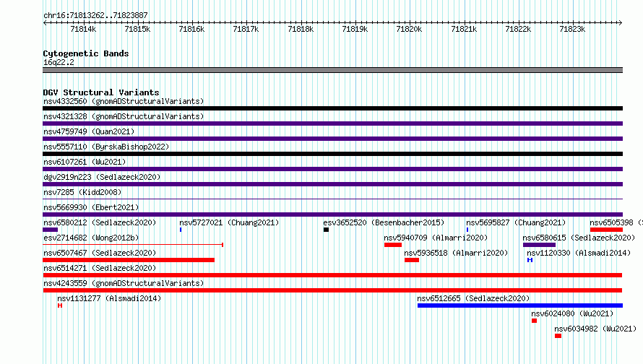Screen dimensions: 643x364
Task: Select nsv6107261 (Wu2021) variant label
Action: pyautogui.click(x=85, y=162)
